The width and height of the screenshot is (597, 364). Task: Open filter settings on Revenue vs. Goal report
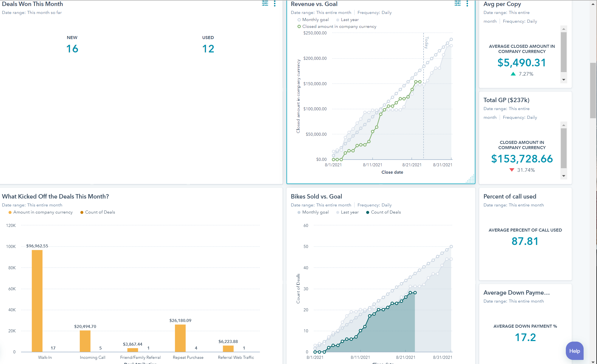click(457, 4)
